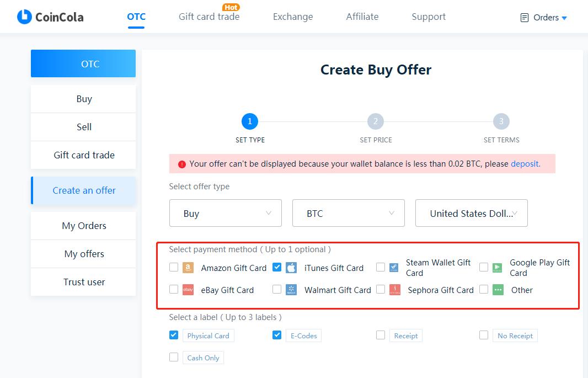Open the BTC cryptocurrency dropdown
Image resolution: width=588 pixels, height=378 pixels.
coord(349,213)
